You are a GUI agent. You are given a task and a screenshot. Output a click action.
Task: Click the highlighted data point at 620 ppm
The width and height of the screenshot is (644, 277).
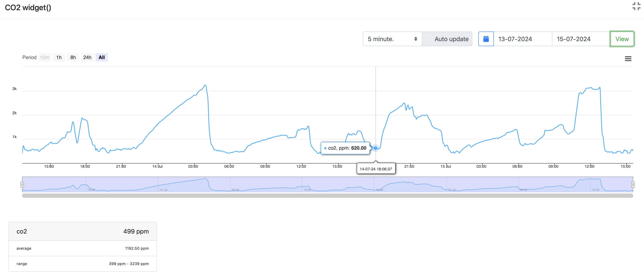pos(376,148)
